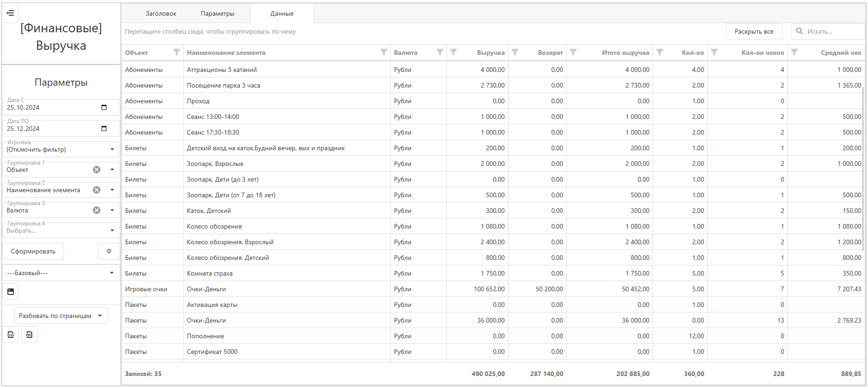Open calendar picker for Дата С

104,107
